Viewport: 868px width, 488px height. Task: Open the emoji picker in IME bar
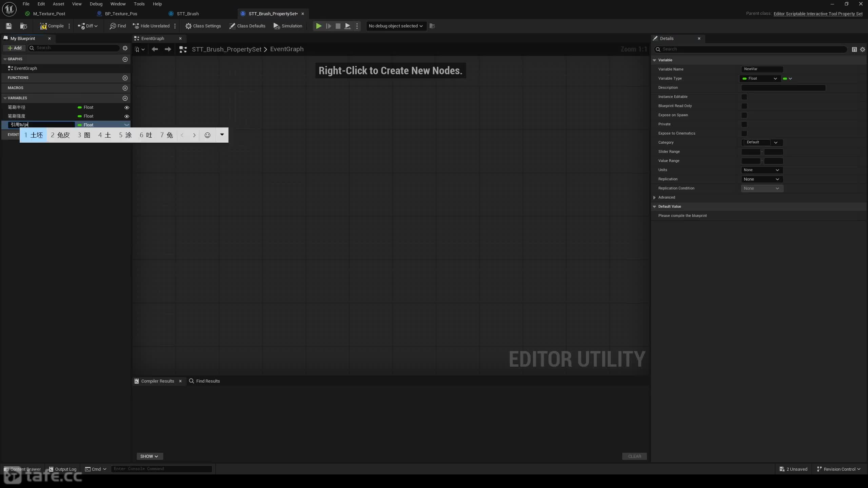pyautogui.click(x=208, y=135)
